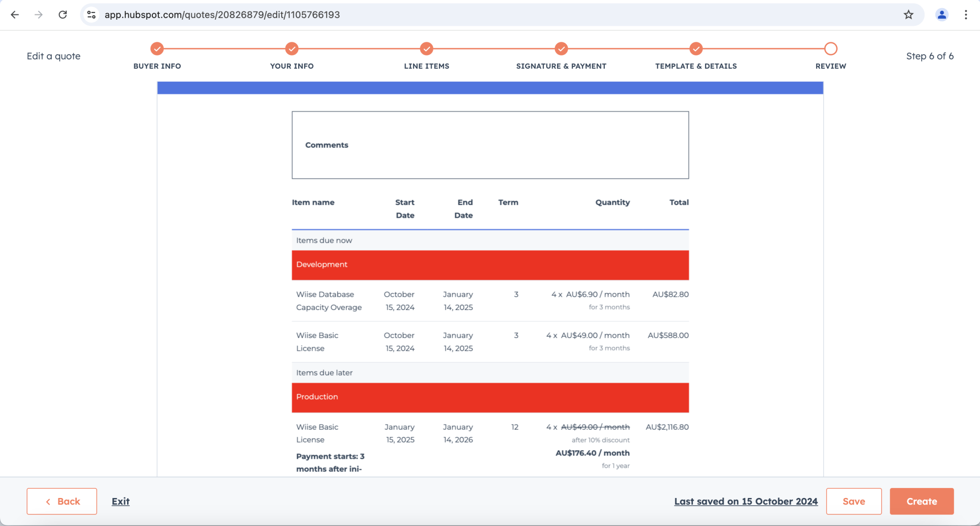Click the Step 6 of 6 indicator
The width and height of the screenshot is (980, 526).
tap(930, 56)
